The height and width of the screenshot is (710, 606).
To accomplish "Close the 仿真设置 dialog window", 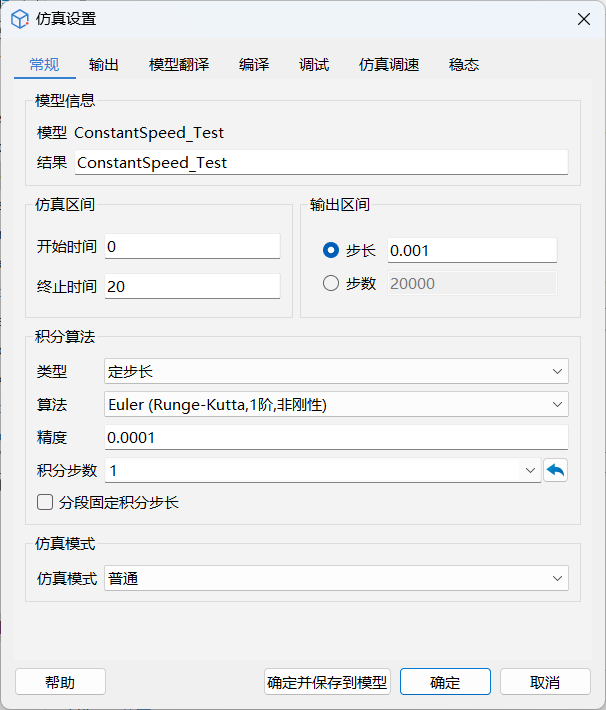I will coord(584,19).
